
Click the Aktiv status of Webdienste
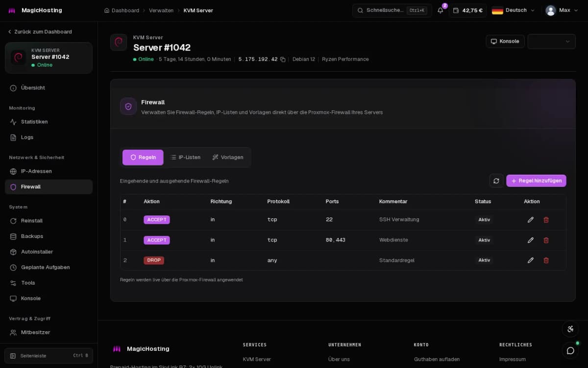click(x=484, y=240)
